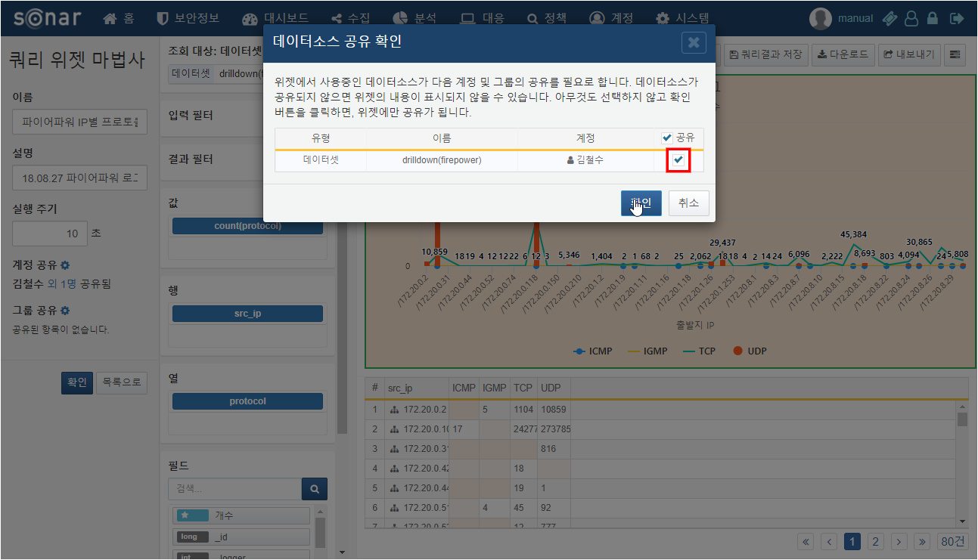Click the _id field in the list

point(242,537)
